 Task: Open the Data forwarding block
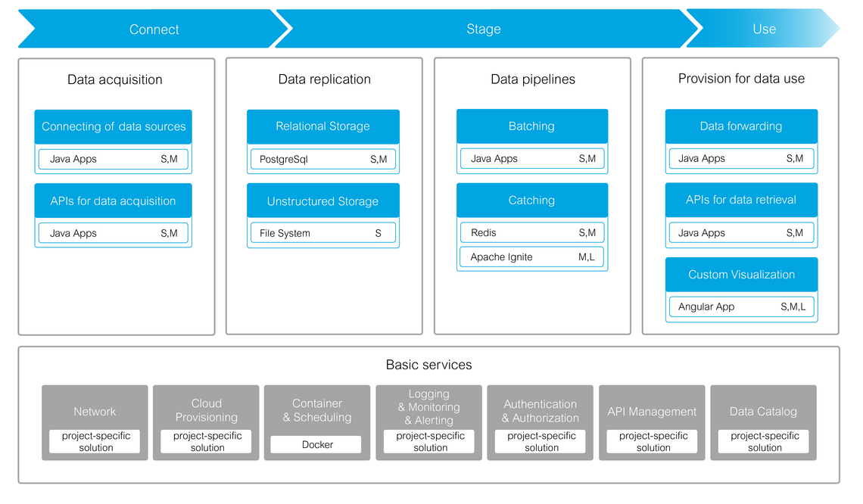741,126
